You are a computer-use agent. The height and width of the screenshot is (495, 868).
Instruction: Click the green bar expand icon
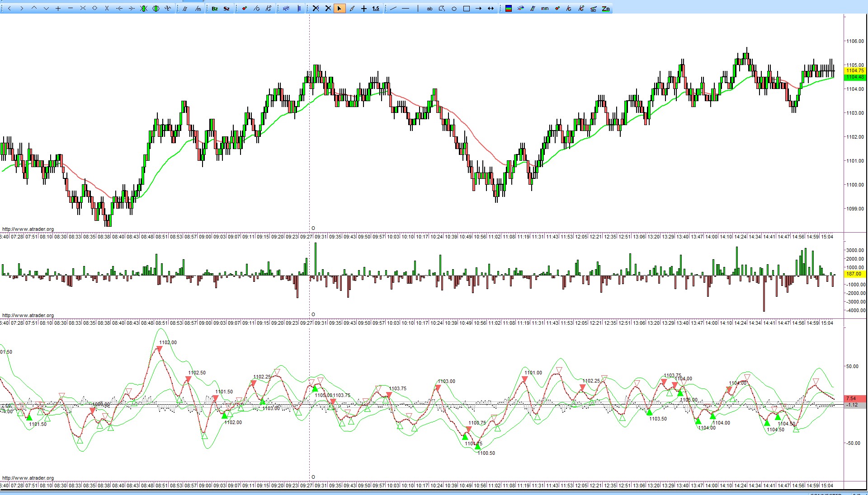pos(156,9)
